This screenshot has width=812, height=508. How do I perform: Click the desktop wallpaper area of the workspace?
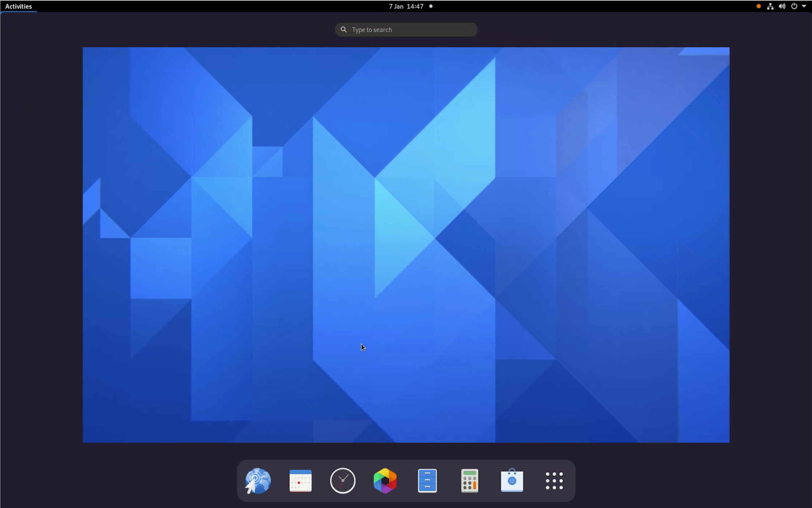(x=406, y=245)
